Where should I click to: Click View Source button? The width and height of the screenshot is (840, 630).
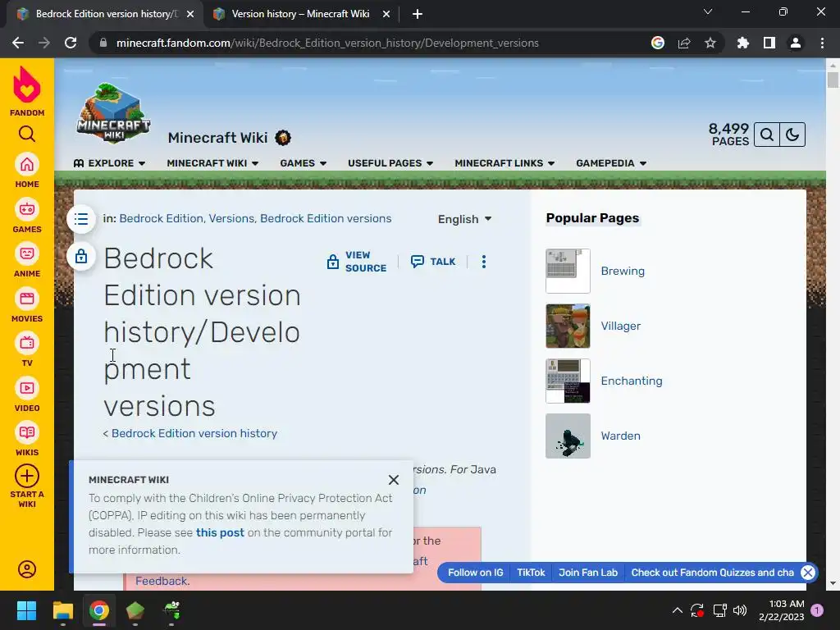[x=357, y=262]
